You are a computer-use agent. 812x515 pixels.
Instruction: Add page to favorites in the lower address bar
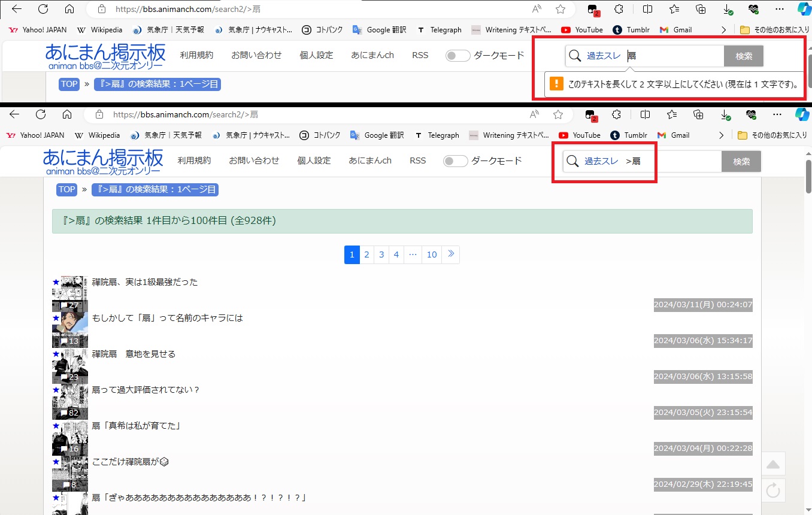click(x=558, y=114)
